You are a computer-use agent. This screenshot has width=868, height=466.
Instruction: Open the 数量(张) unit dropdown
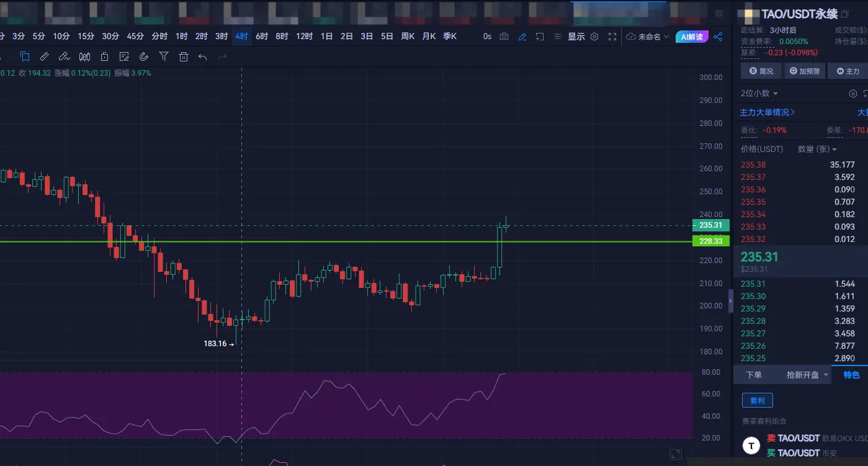817,149
